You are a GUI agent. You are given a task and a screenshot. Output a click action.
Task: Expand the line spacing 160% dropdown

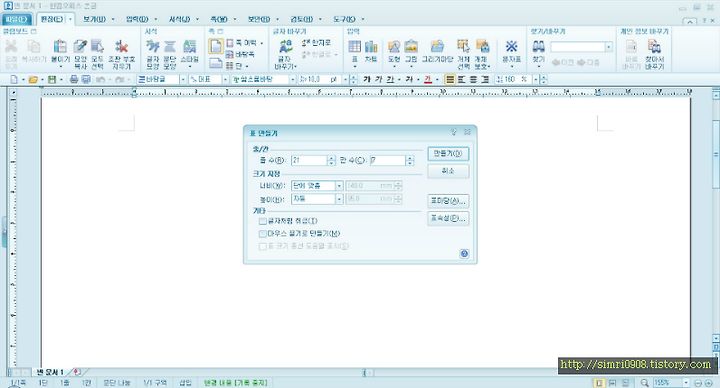coord(535,79)
